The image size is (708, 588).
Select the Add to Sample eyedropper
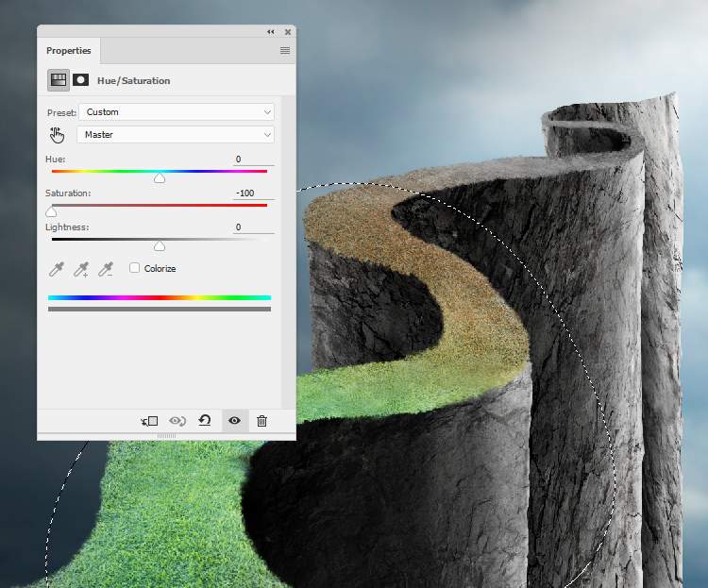click(x=81, y=269)
